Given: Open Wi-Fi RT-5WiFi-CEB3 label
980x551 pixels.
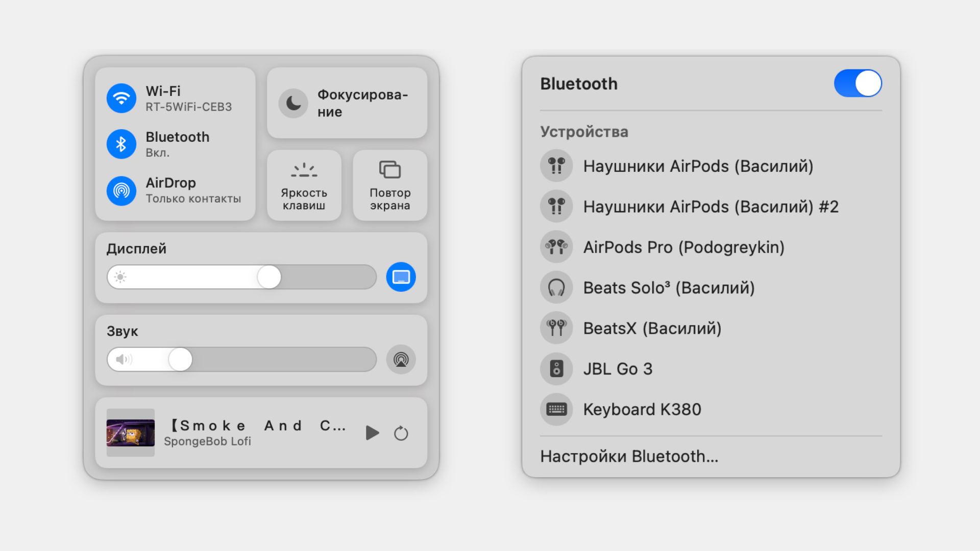Looking at the screenshot, I should 189,98.
